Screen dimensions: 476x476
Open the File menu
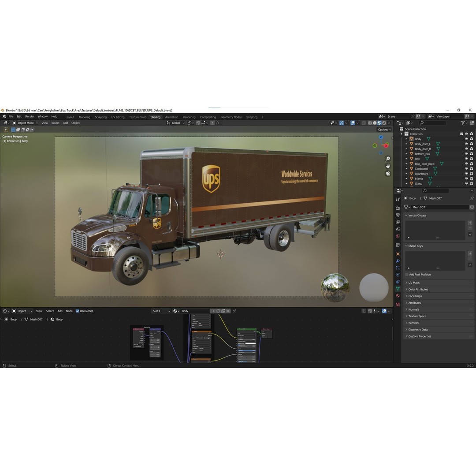coord(11,116)
